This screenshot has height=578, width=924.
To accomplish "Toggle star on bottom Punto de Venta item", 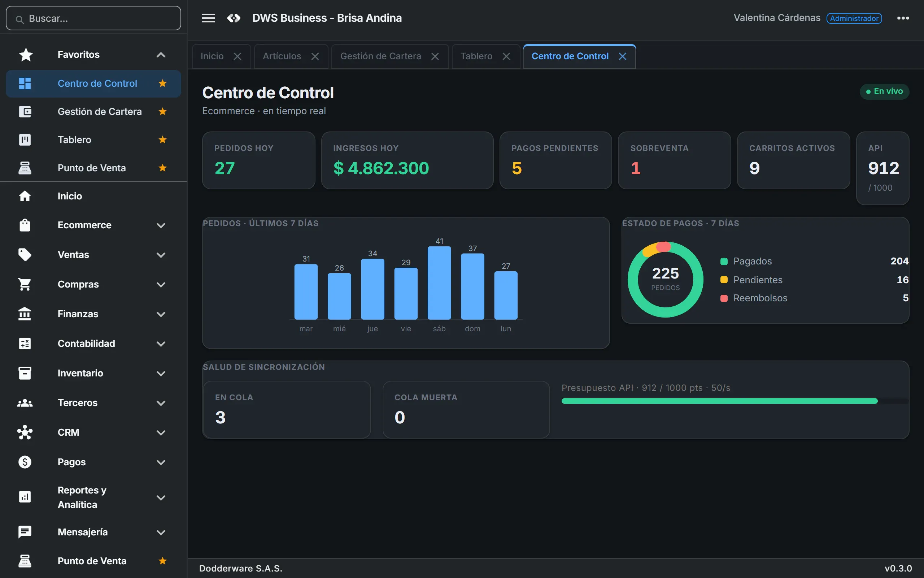I will click(163, 561).
